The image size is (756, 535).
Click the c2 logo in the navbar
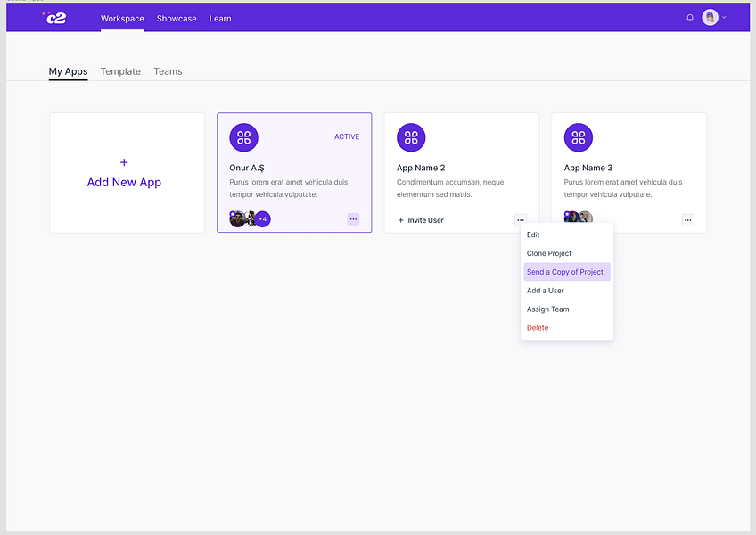click(x=55, y=16)
